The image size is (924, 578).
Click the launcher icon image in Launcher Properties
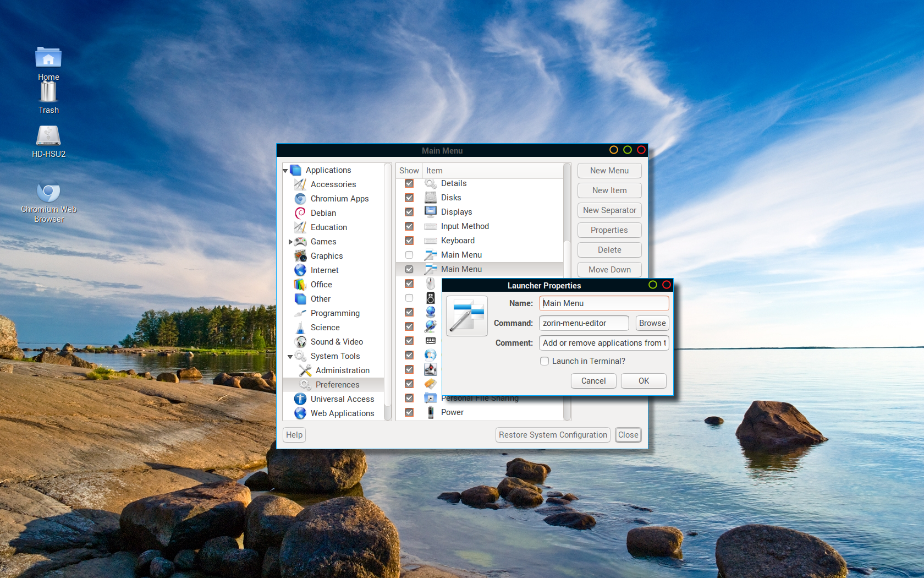pos(466,316)
